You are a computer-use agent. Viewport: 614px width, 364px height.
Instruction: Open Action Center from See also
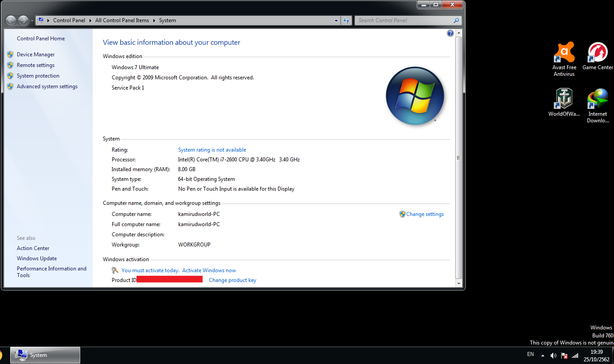coord(33,248)
